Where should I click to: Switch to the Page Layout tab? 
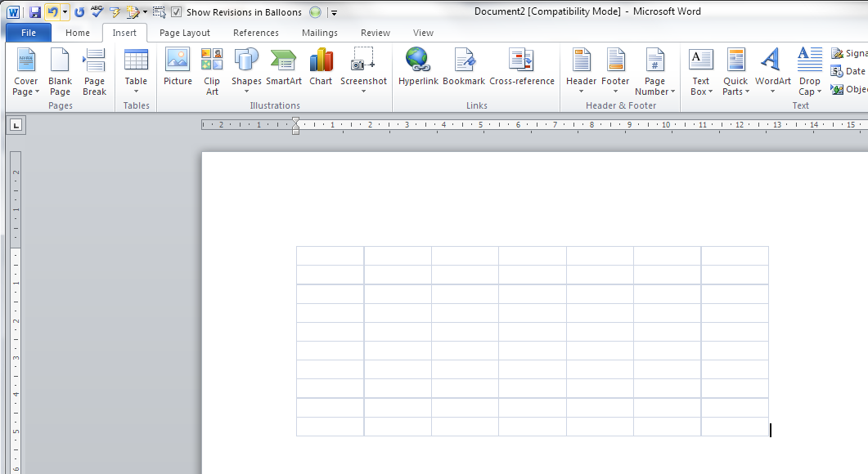184,33
